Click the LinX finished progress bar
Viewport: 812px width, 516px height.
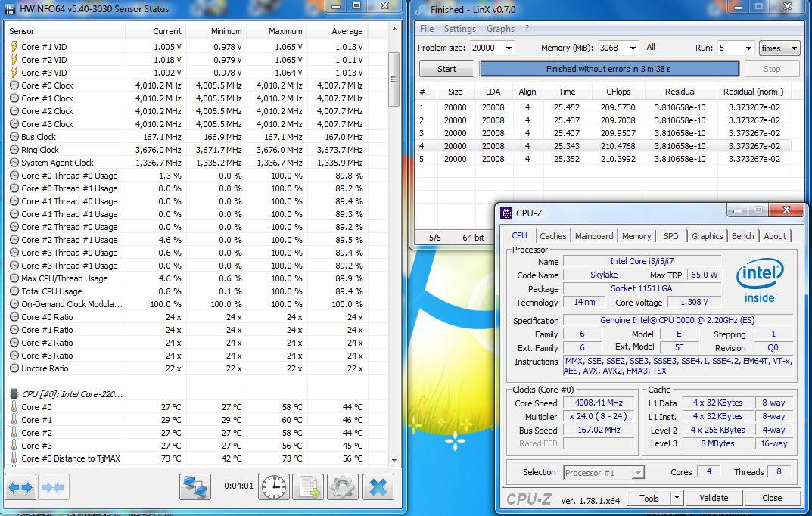tap(609, 69)
